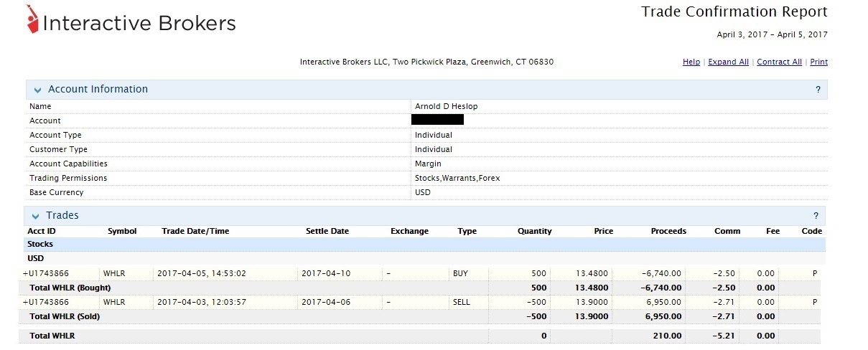The image size is (868, 350).
Task: Click the redacted account number box
Action: point(437,120)
